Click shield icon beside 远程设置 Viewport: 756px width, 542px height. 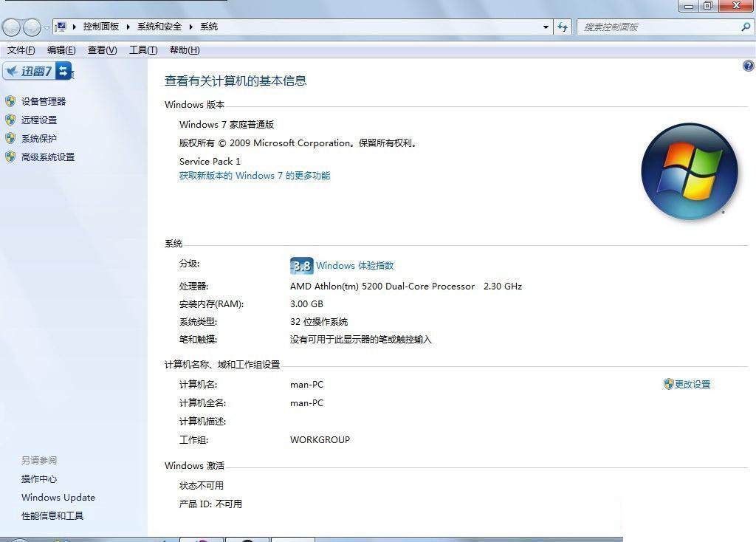(10, 120)
